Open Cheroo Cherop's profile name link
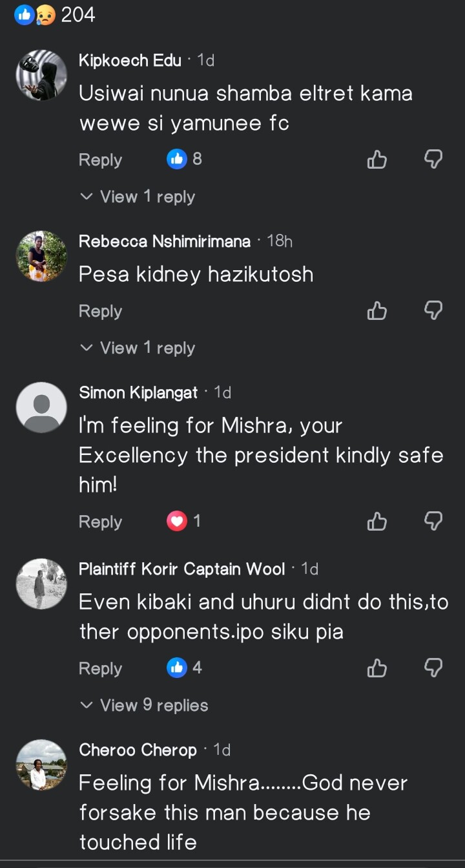Viewport: 465px width, 868px height. point(138,750)
